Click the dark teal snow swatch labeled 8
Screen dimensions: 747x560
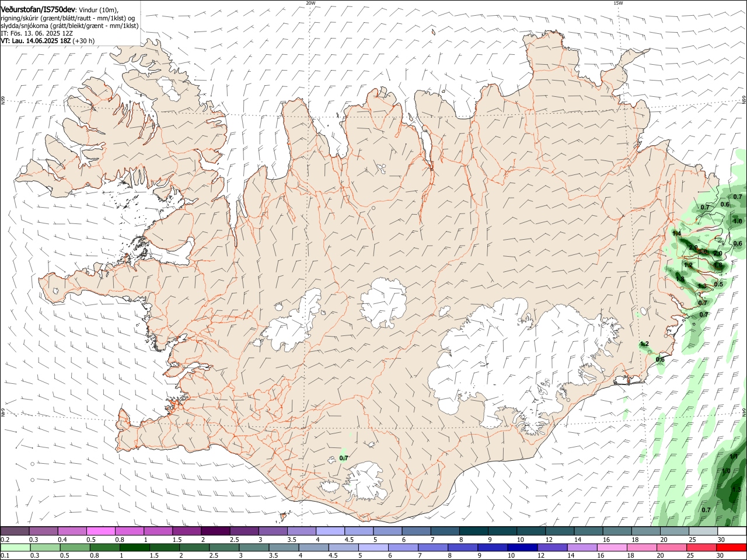(474, 531)
